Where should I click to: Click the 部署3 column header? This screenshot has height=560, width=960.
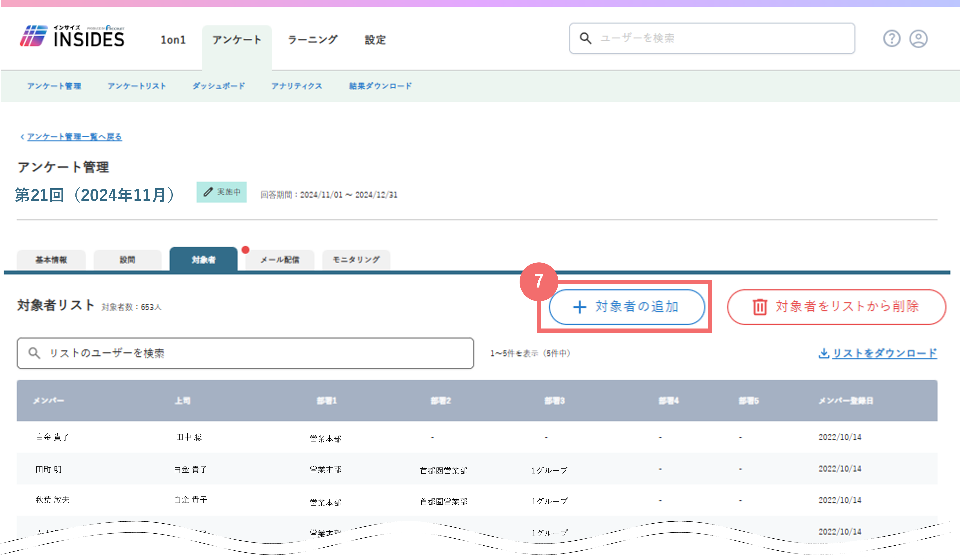click(x=554, y=401)
